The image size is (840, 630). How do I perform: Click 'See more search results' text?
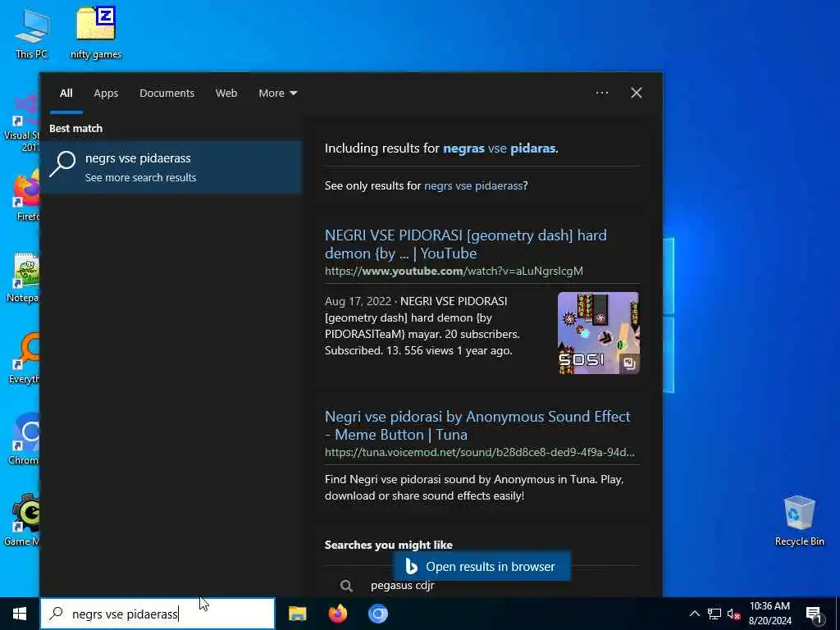click(141, 178)
